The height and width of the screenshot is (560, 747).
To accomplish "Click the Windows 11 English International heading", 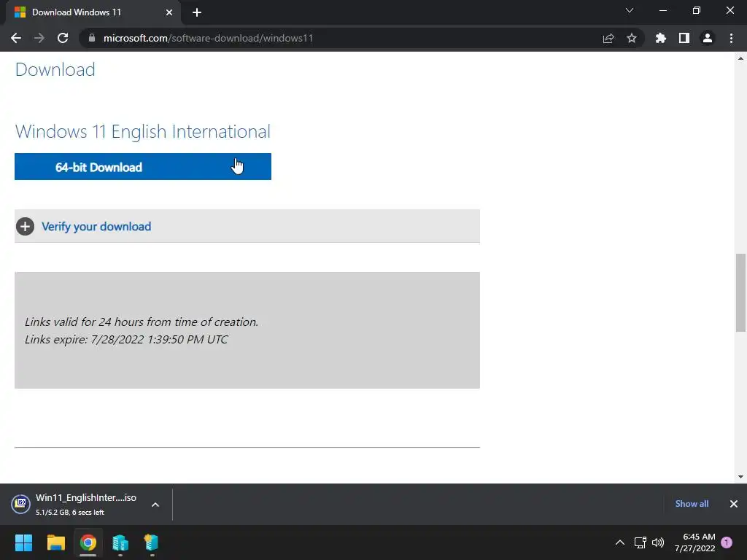I will pos(142,131).
